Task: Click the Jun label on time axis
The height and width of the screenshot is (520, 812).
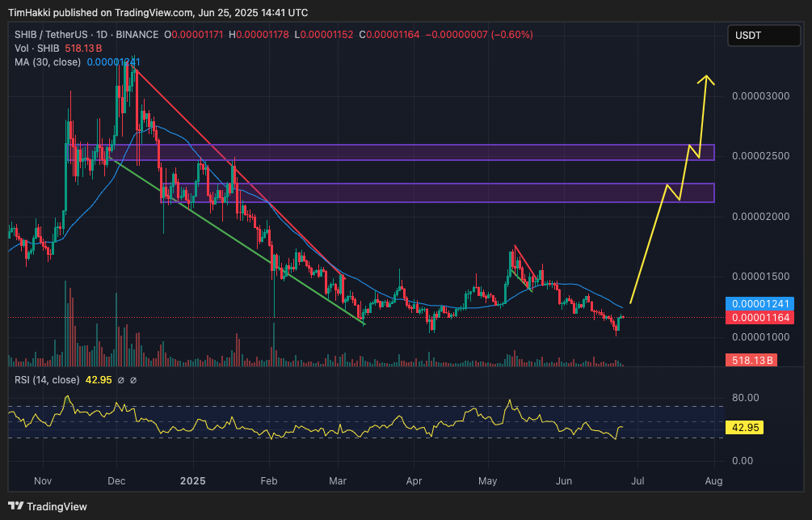Action: [564, 481]
